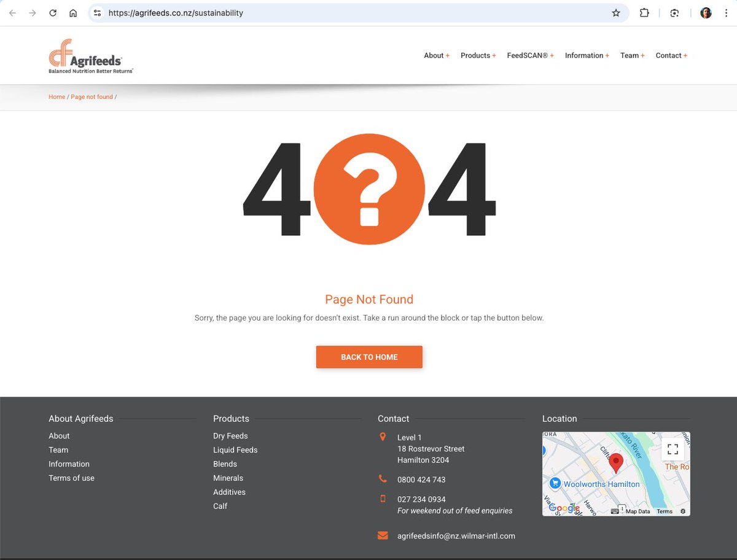The height and width of the screenshot is (560, 737).
Task: Open Liquid Feeds footer link
Action: [235, 450]
